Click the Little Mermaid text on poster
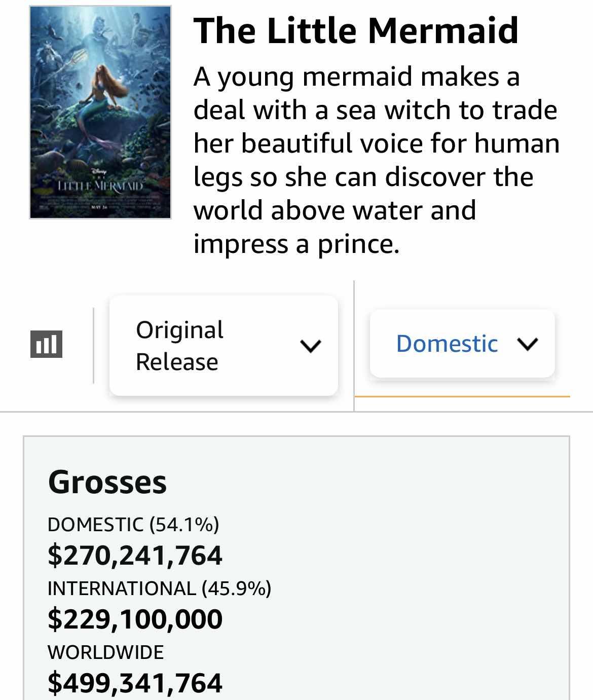This screenshot has height=700, width=593. [x=100, y=186]
